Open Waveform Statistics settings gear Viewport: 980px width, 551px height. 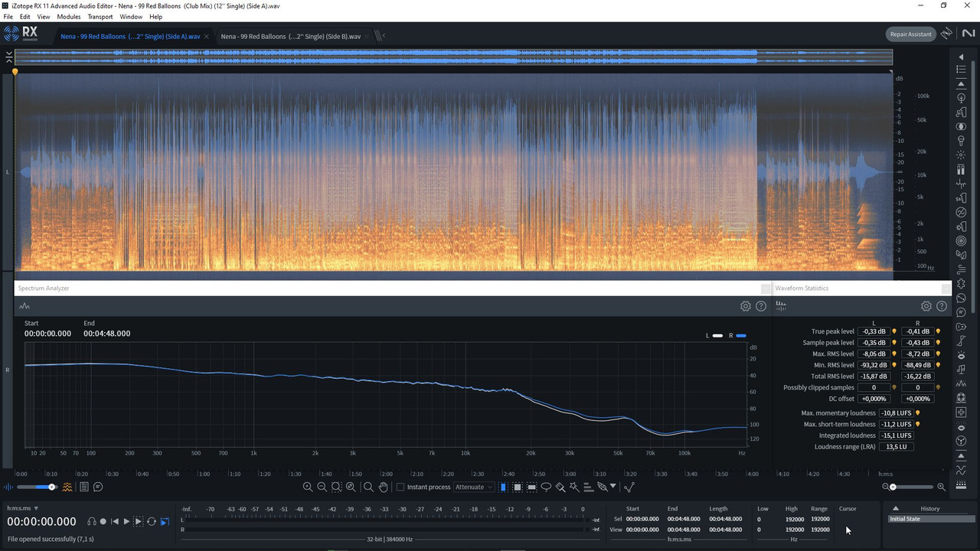pyautogui.click(x=926, y=306)
